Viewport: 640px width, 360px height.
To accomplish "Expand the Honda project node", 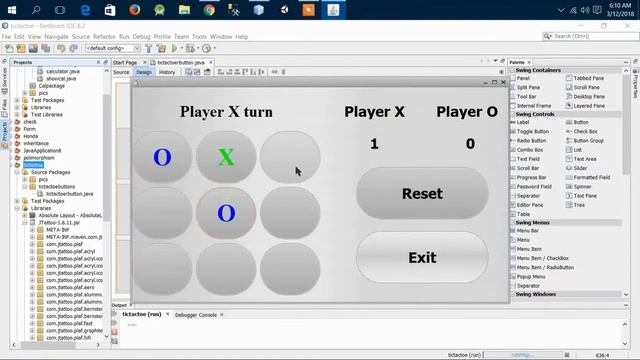I will [x=11, y=136].
